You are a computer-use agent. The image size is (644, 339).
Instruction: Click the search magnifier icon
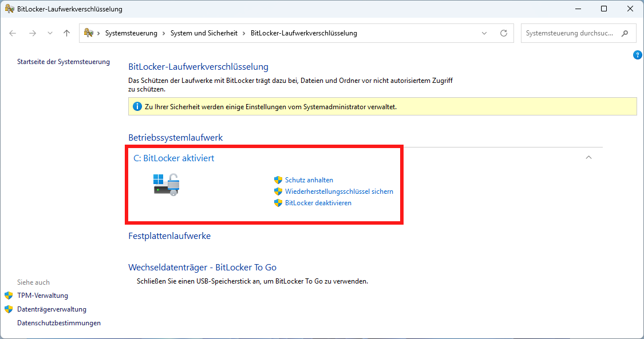pos(625,33)
